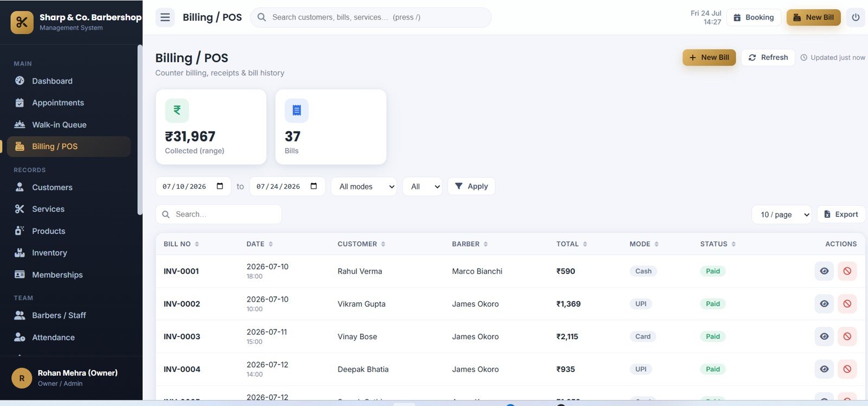This screenshot has height=406, width=868.
Task: Click the rupee Collected card icon
Action: click(x=177, y=110)
